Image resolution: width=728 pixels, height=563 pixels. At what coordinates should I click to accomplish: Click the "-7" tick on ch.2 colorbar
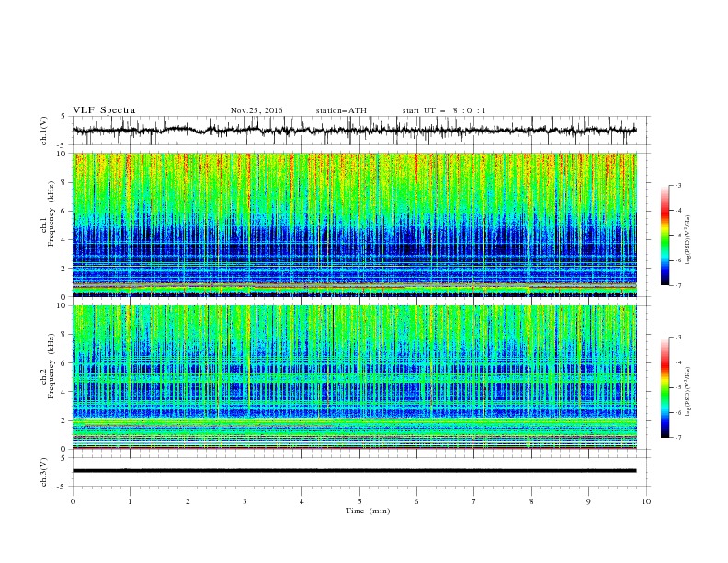pyautogui.click(x=678, y=438)
